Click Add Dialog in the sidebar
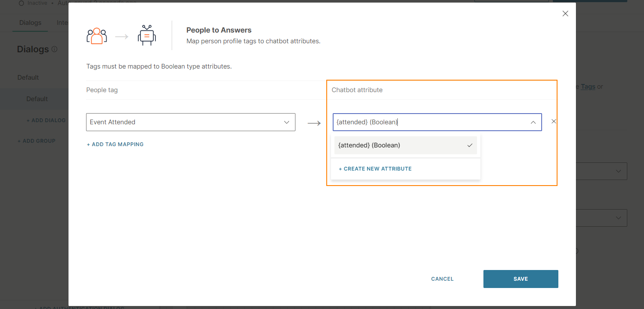The height and width of the screenshot is (309, 644). point(46,120)
